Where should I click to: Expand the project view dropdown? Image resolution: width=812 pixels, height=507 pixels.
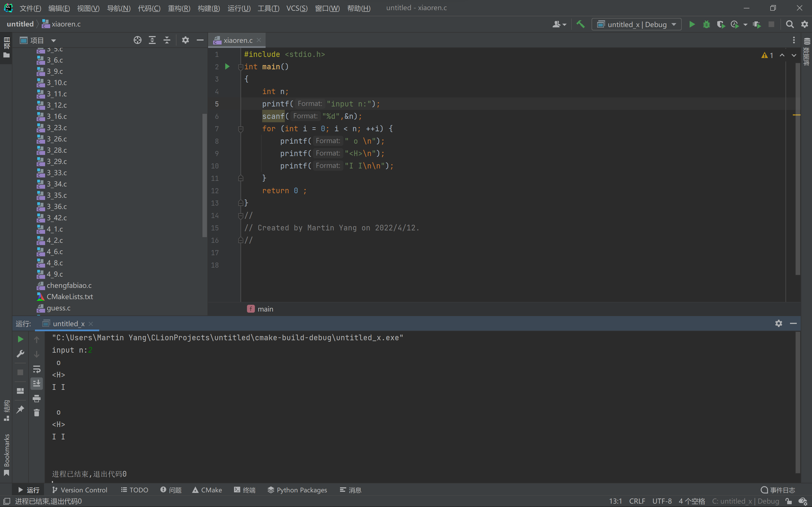point(53,41)
